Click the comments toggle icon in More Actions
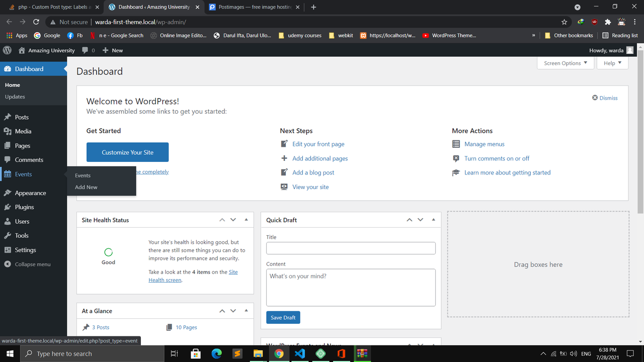 click(456, 158)
